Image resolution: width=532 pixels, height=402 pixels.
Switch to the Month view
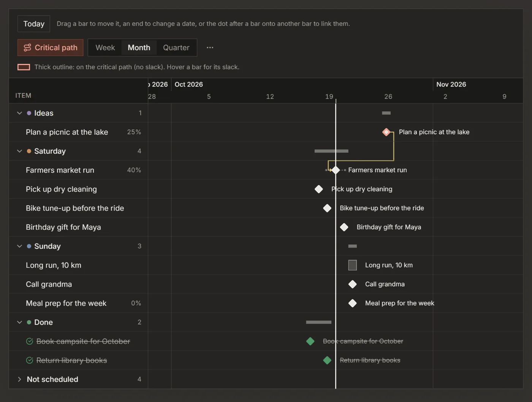click(x=139, y=48)
